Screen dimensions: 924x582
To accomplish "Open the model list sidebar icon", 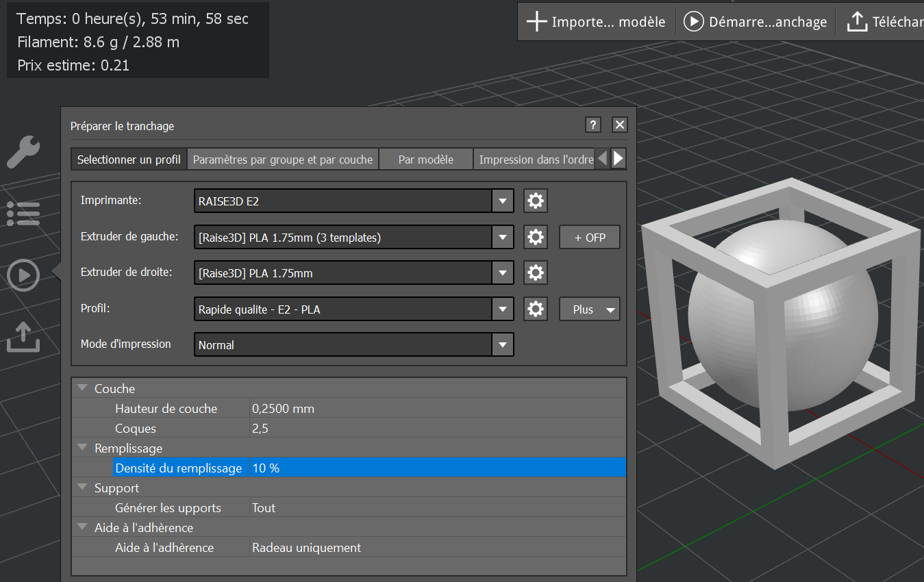I will (x=23, y=214).
